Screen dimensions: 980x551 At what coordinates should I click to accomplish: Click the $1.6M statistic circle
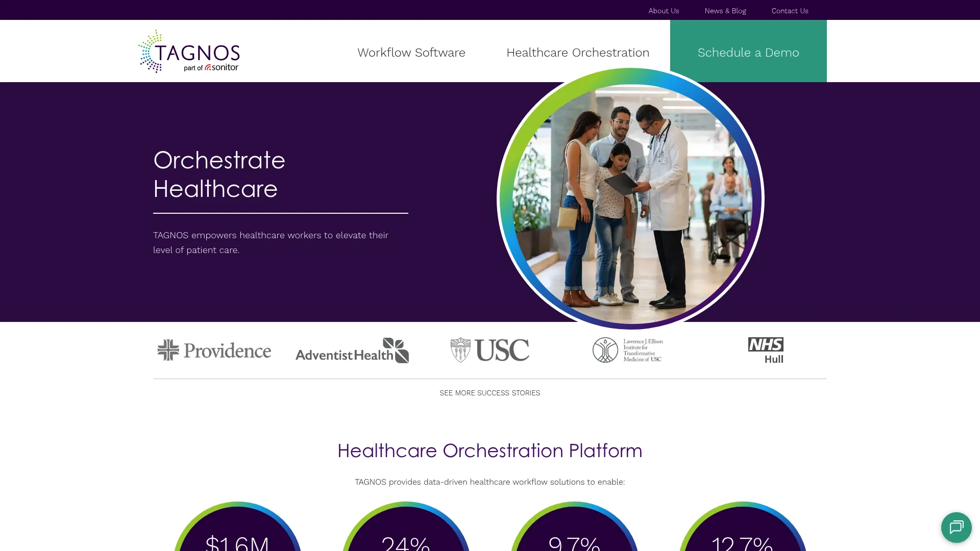point(237,526)
